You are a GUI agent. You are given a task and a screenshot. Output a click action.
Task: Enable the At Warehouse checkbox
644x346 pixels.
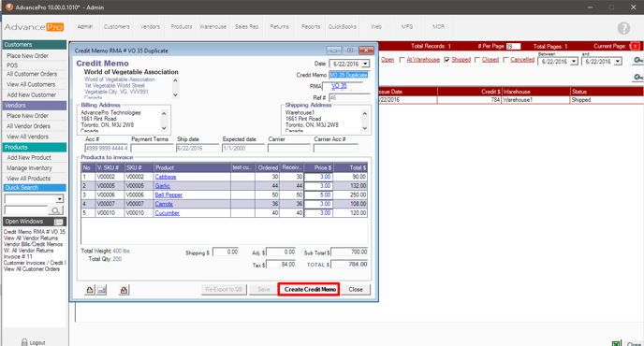coord(402,60)
